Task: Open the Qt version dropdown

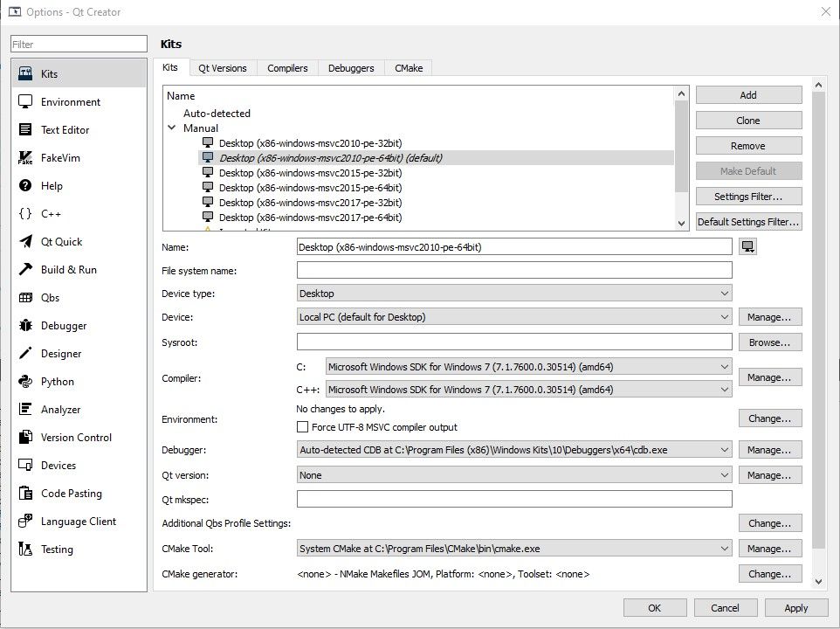Action: click(x=514, y=474)
